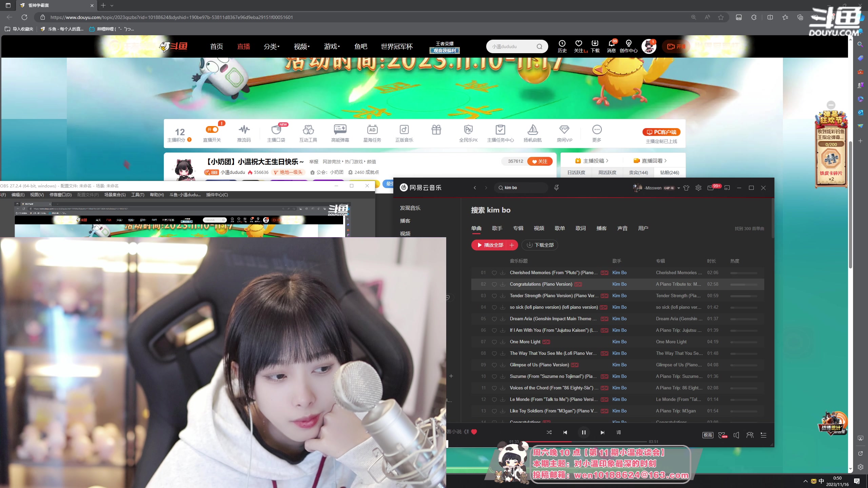Open the 主播口袋 streamer pocket icon

pyautogui.click(x=276, y=133)
